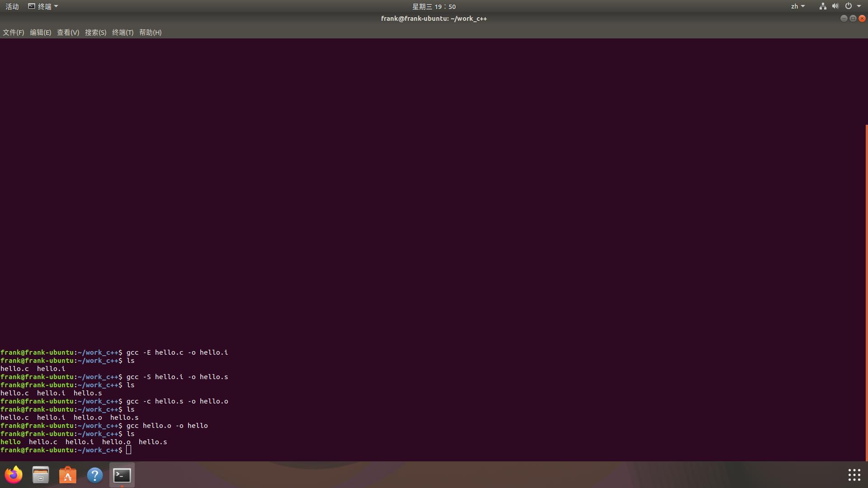
Task: Open the 编辑(E) menu
Action: coord(41,33)
